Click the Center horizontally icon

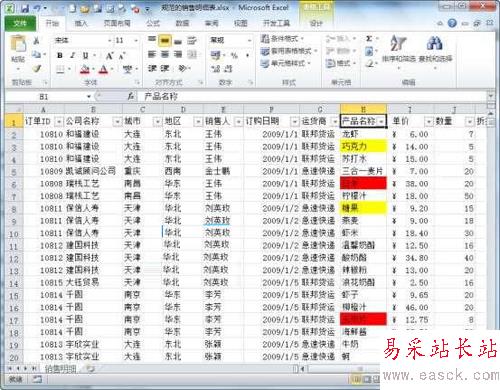pos(165,54)
